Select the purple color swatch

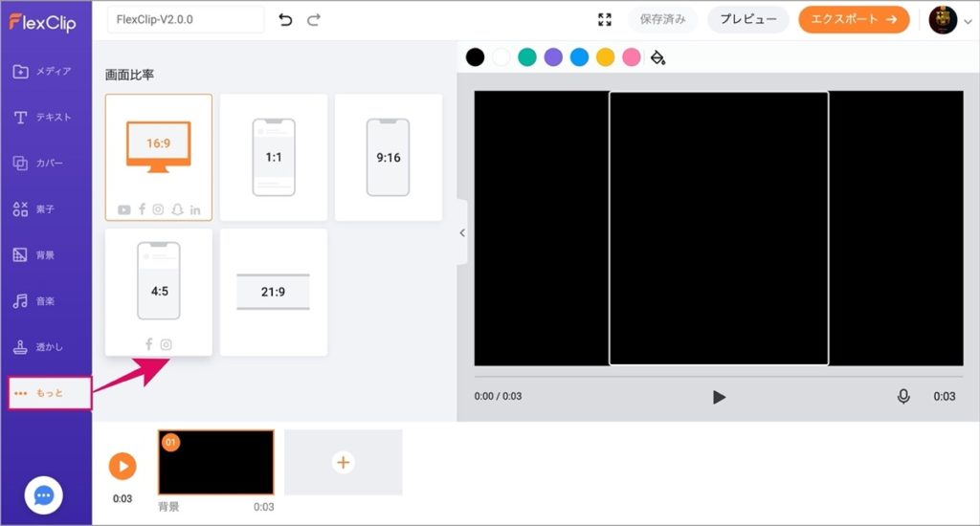[x=553, y=56]
